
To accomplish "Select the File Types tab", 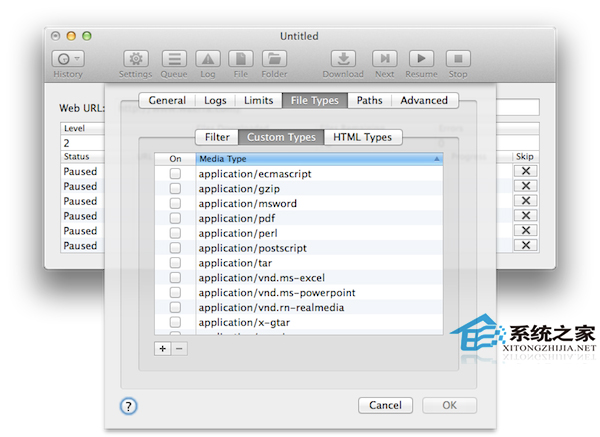I will tap(315, 101).
